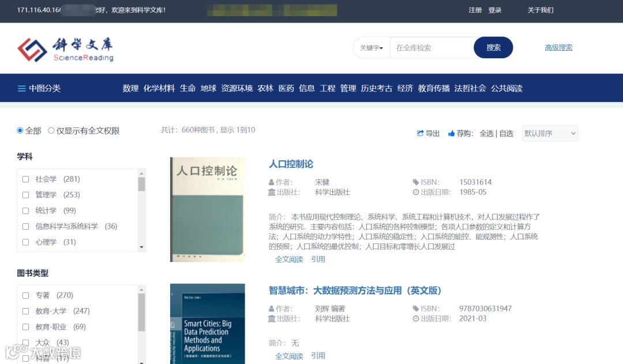This screenshot has height=364, width=623.
Task: Check the 管理学 (253) checkbox
Action: tap(26, 195)
